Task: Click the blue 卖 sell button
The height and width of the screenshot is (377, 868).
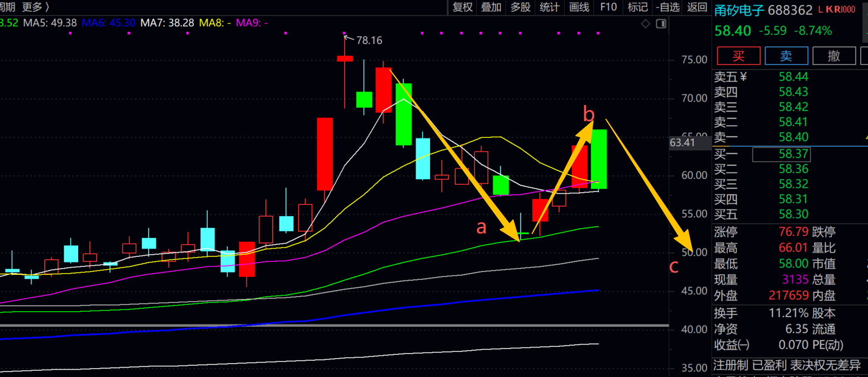Action: [786, 56]
